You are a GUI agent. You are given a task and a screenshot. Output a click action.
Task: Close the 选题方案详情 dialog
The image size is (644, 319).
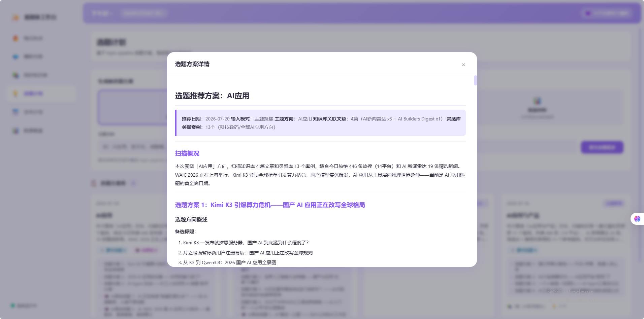(463, 65)
